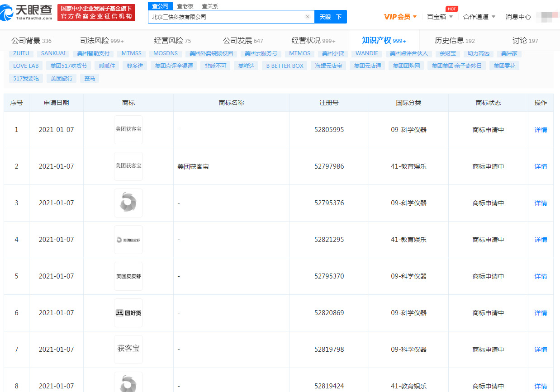Select the 517我要吃 trademark tag
Screen dimensions: 560x392
(x=26, y=78)
